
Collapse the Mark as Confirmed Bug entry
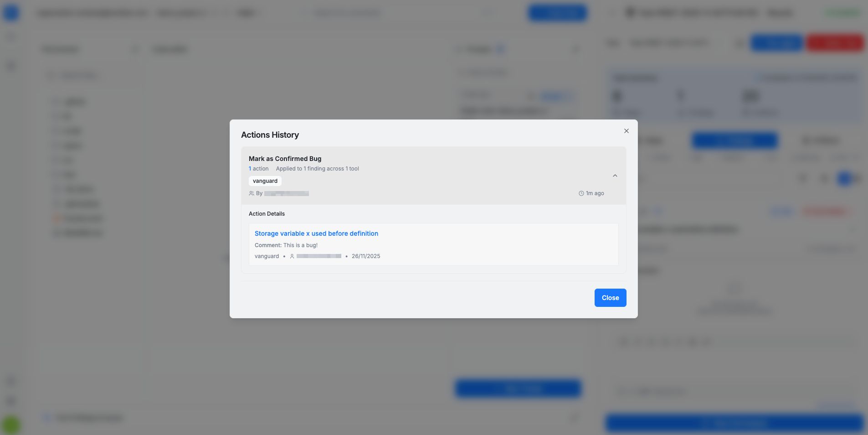(x=615, y=176)
